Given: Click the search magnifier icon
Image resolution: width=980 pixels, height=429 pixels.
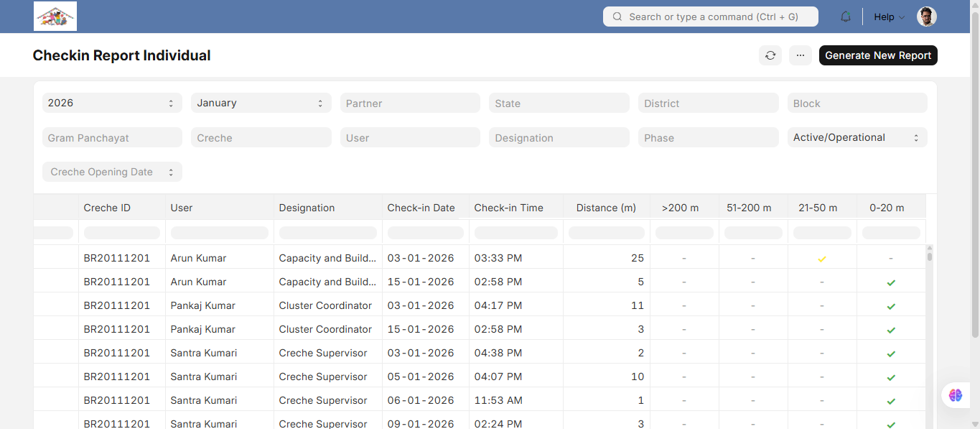Looking at the screenshot, I should coord(617,17).
